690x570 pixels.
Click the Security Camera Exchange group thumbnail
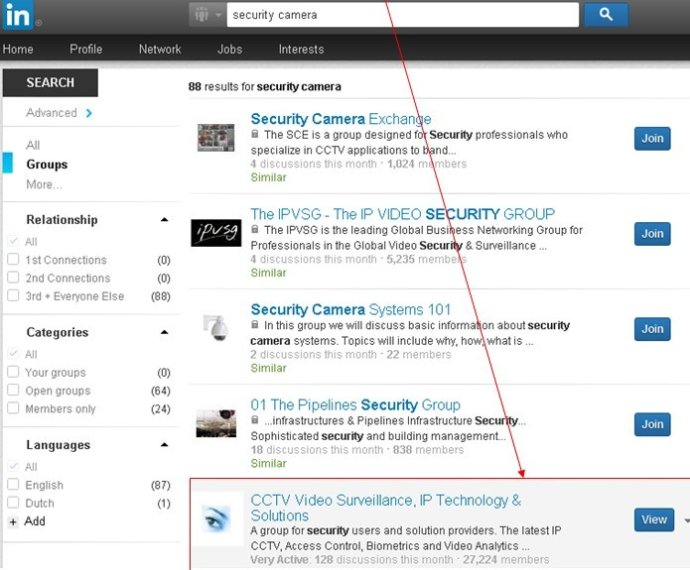tap(216, 138)
